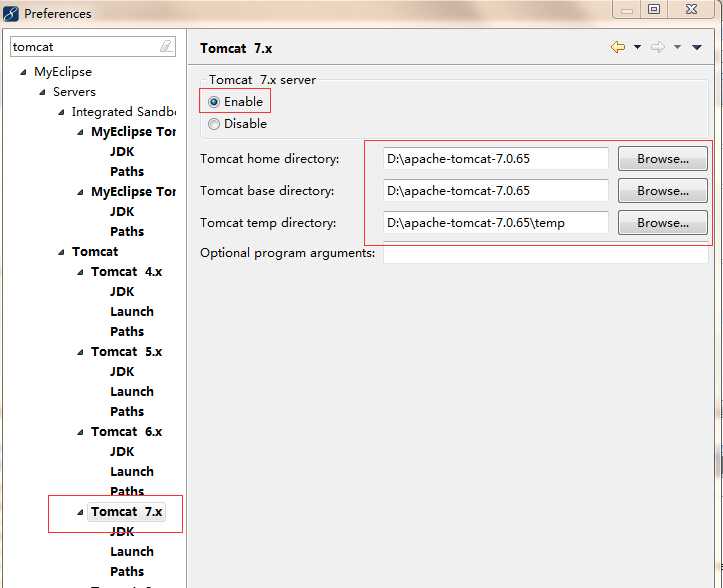Open Paths under Tomcat 4.x
The height and width of the screenshot is (588, 723).
[x=127, y=332]
